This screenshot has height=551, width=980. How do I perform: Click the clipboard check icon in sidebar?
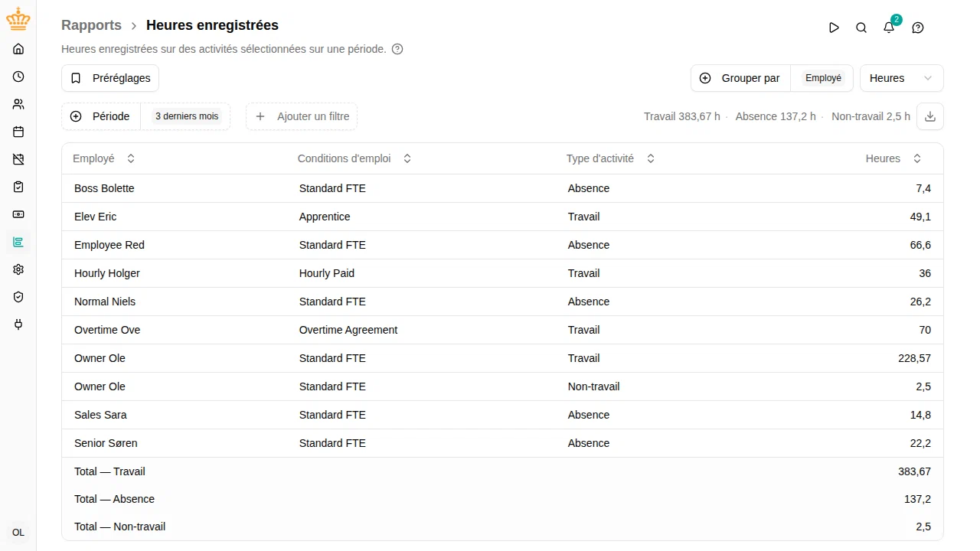[18, 187]
